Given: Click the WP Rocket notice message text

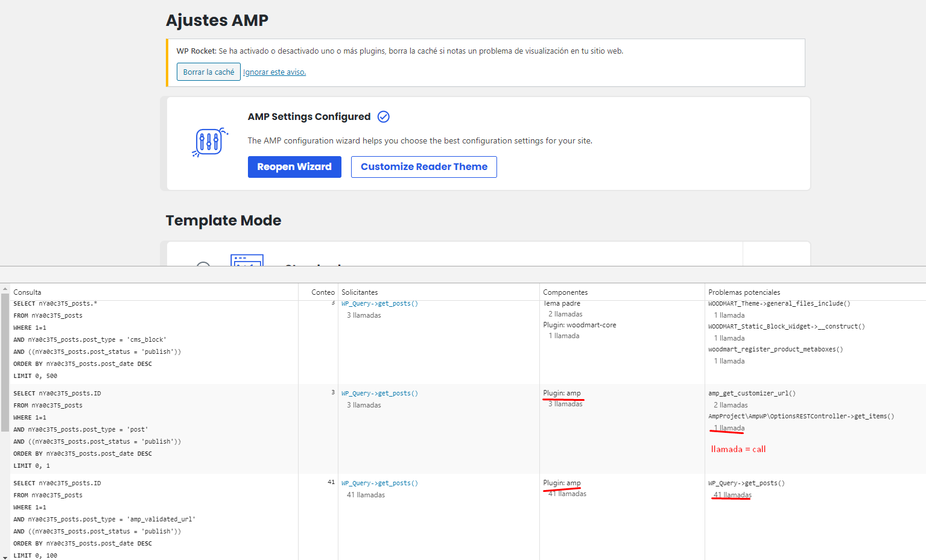Looking at the screenshot, I should (x=400, y=51).
